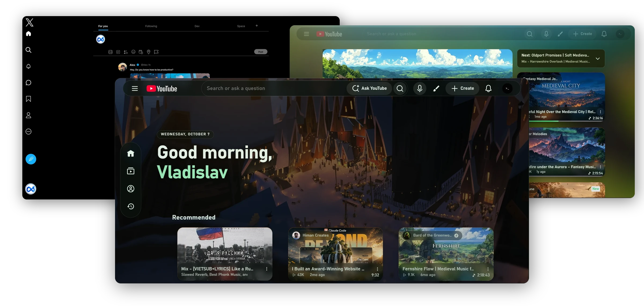The width and height of the screenshot is (644, 306).
Task: Open Bookmarks in X sidebar
Action: 28,99
